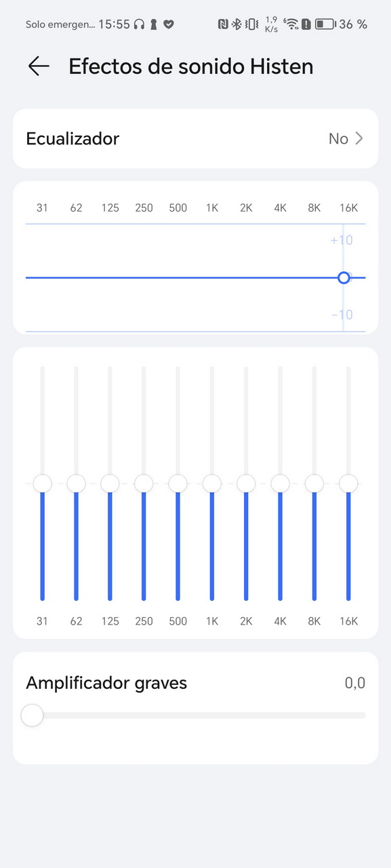Click the 31 Hz band slider knob
The image size is (391, 868).
click(x=42, y=484)
